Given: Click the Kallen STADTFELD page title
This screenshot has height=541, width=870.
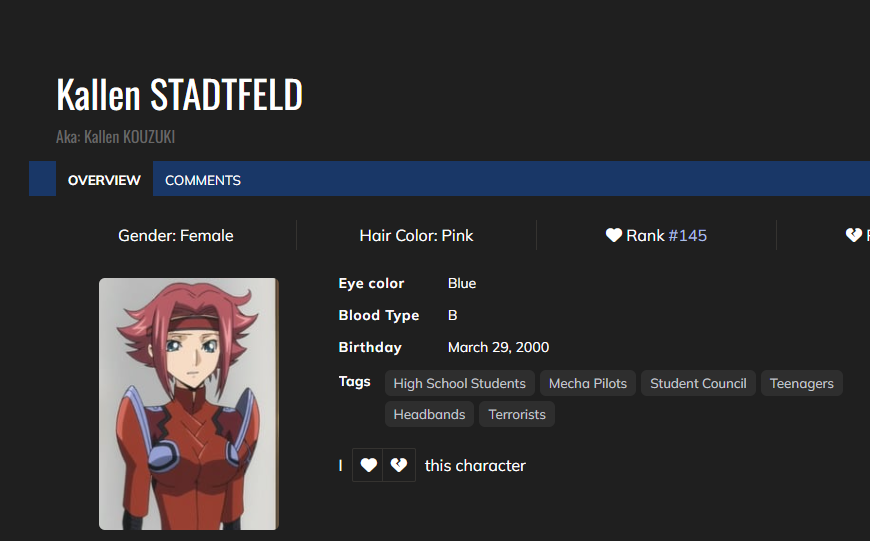Looking at the screenshot, I should [x=179, y=95].
